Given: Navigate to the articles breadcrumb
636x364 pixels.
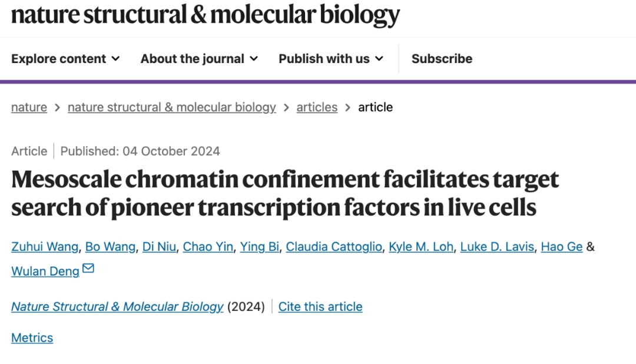Looking at the screenshot, I should coord(317,107).
